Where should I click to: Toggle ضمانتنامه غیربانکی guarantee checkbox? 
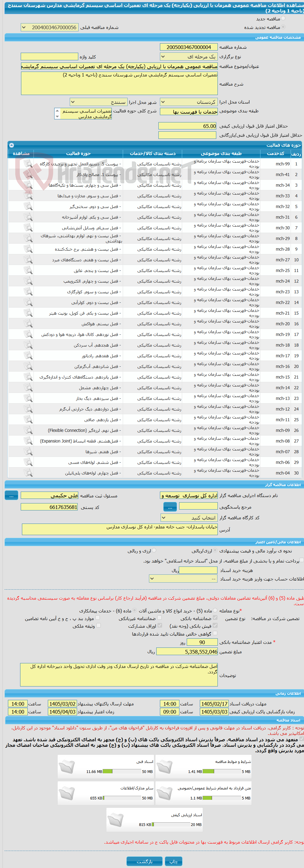click(x=159, y=618)
